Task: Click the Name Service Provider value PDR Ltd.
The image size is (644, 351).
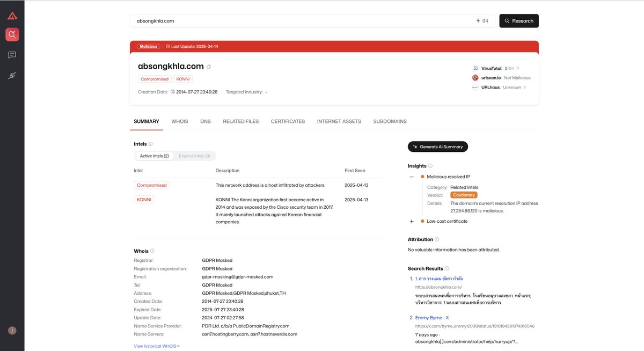Action: click(x=246, y=326)
